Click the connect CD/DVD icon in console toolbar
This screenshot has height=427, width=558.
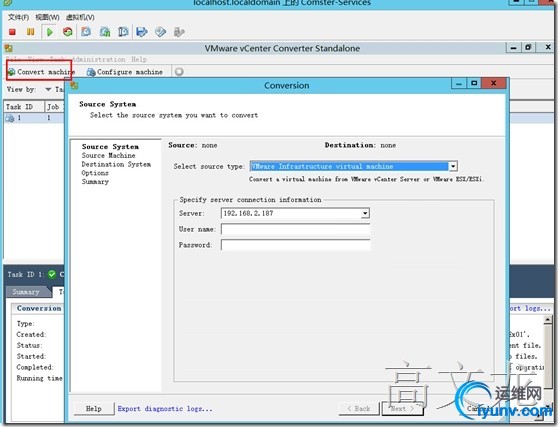click(160, 32)
